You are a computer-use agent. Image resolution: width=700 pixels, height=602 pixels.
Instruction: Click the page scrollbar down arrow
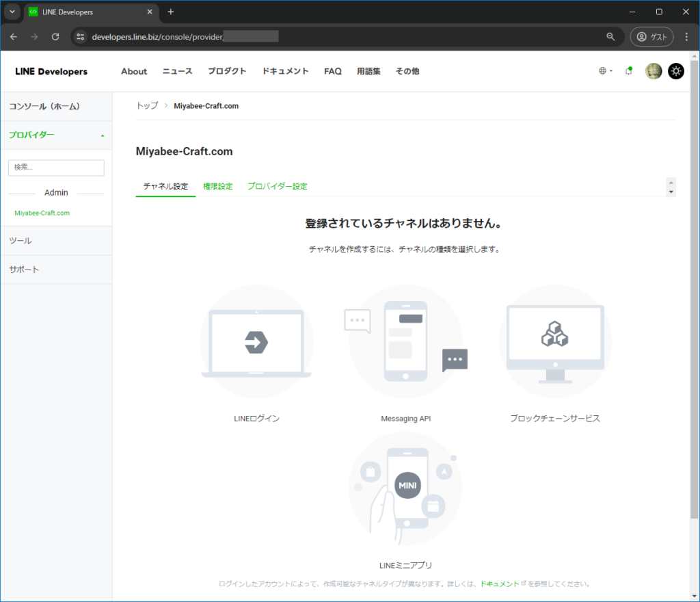click(x=694, y=597)
